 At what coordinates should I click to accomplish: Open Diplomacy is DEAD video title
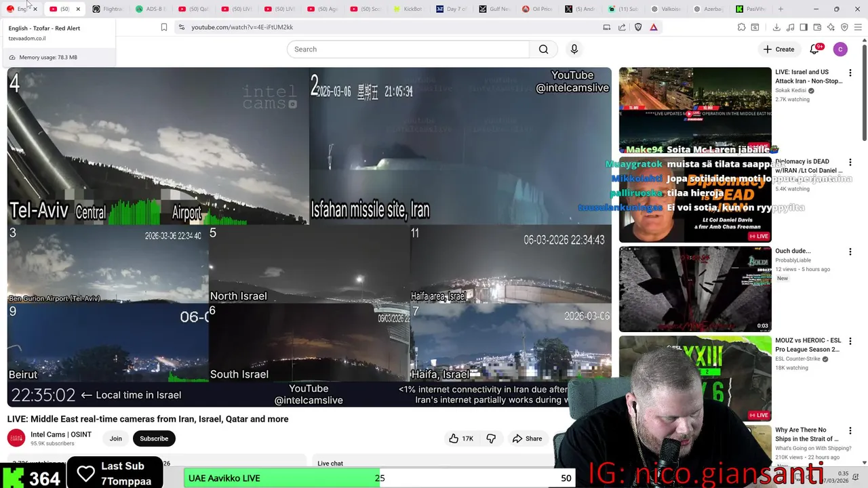coord(809,166)
